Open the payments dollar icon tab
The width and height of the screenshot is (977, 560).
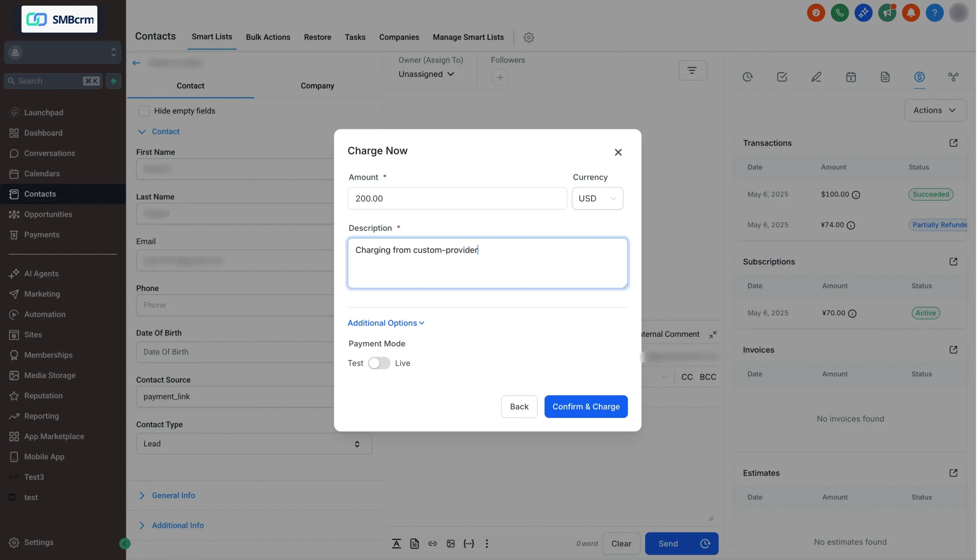click(x=919, y=77)
